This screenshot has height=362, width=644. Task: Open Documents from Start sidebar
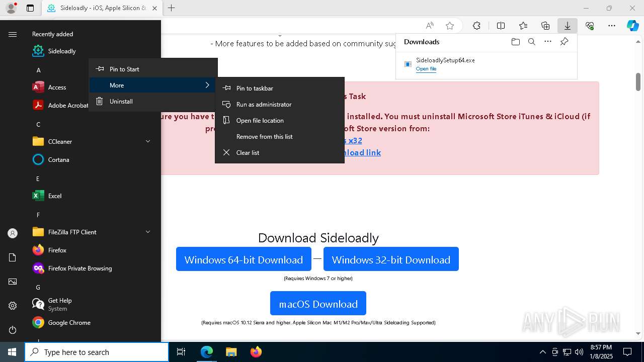tap(13, 257)
